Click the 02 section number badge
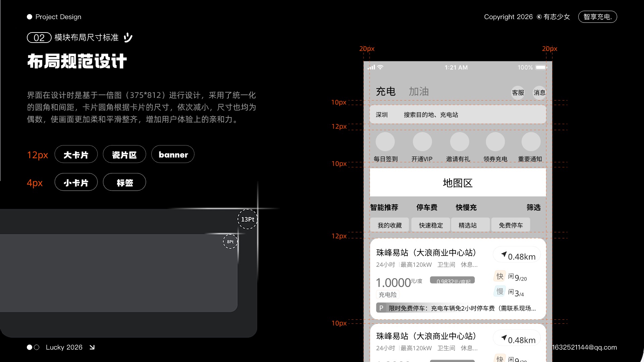This screenshot has width=644, height=362. pos(39,38)
